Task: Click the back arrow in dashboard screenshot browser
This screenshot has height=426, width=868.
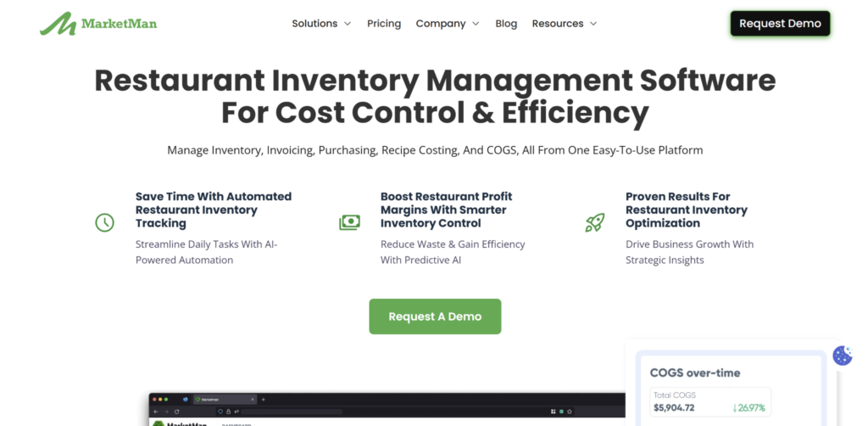Action: (x=156, y=412)
